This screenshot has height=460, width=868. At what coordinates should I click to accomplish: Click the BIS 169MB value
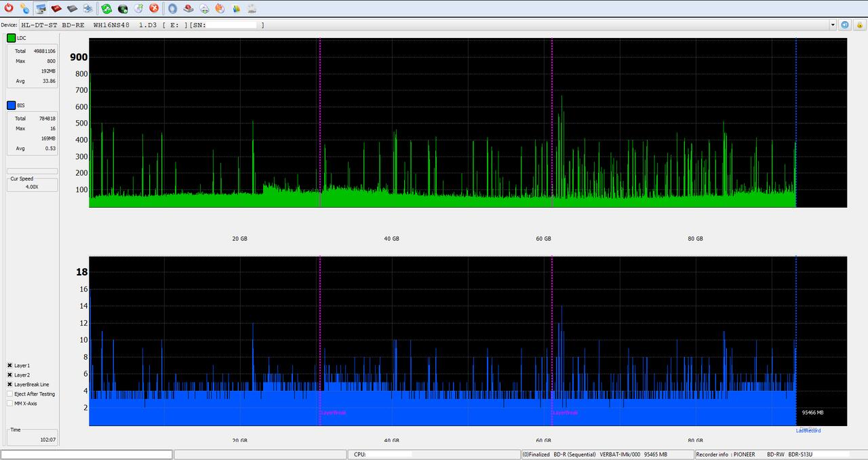pos(48,138)
